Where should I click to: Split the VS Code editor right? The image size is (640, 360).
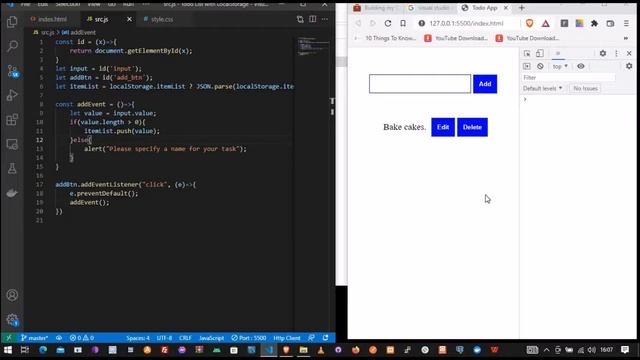coord(313,19)
